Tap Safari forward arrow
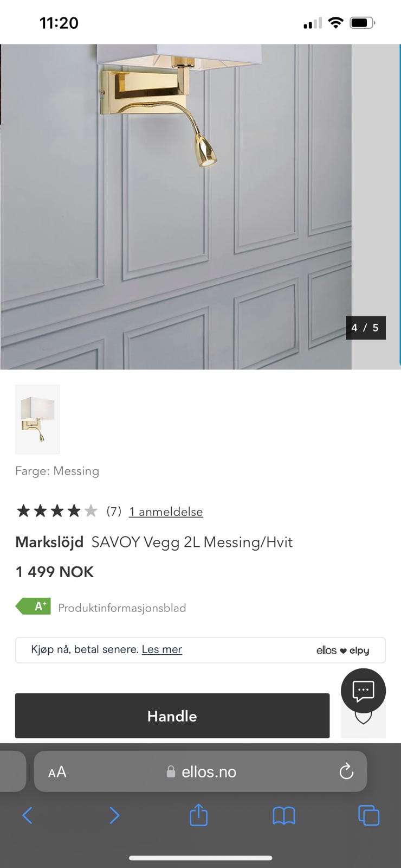This screenshot has height=868, width=401. tap(114, 815)
